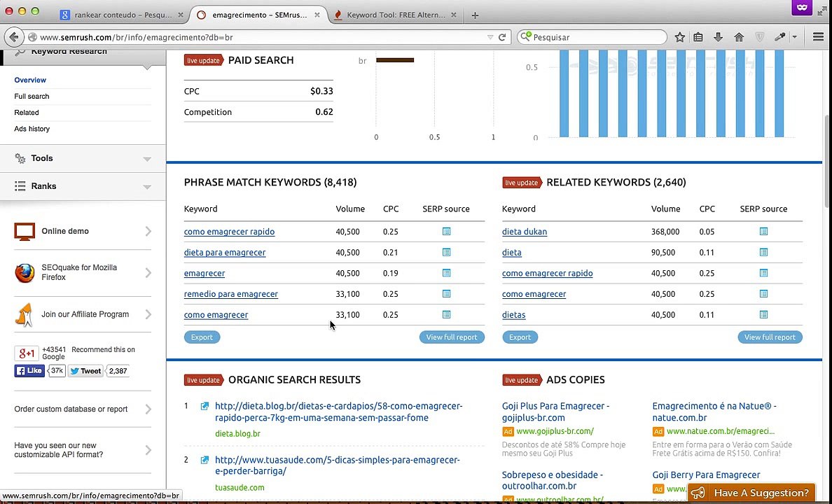Open SERP source icon for 'emagrecer' row
Image resolution: width=832 pixels, height=504 pixels.
(x=446, y=273)
